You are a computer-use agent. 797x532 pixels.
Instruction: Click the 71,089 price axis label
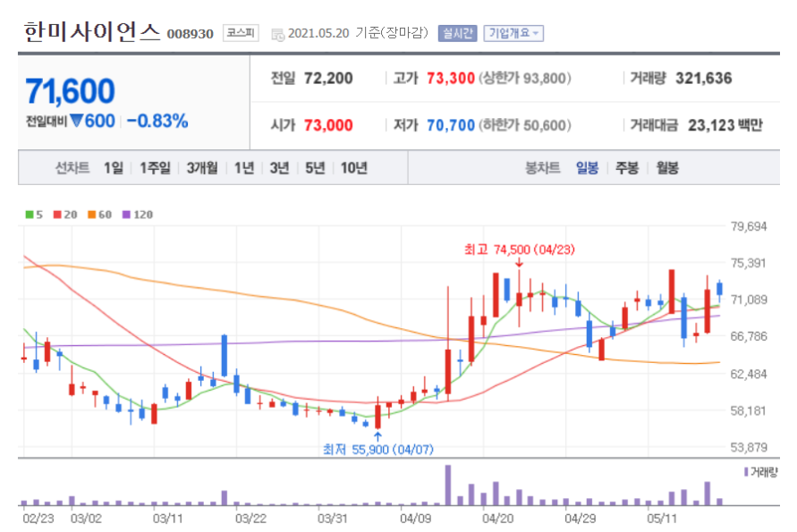click(748, 300)
